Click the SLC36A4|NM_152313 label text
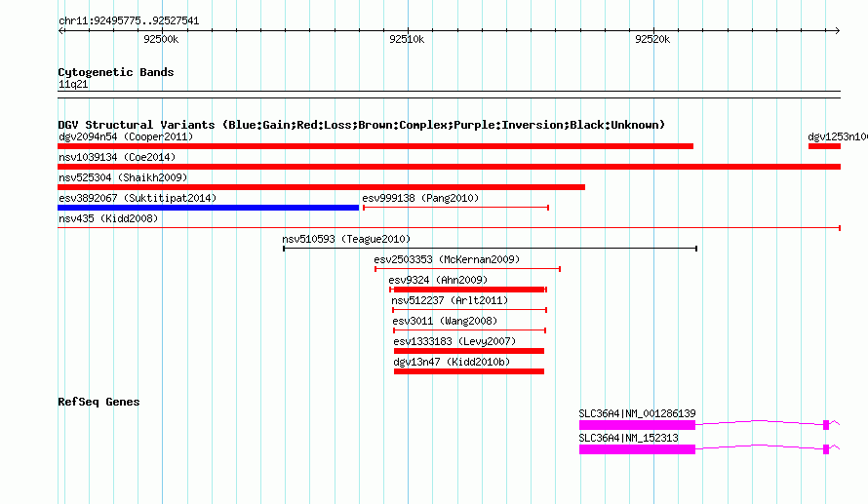Image resolution: width=868 pixels, height=504 pixels. [x=628, y=438]
